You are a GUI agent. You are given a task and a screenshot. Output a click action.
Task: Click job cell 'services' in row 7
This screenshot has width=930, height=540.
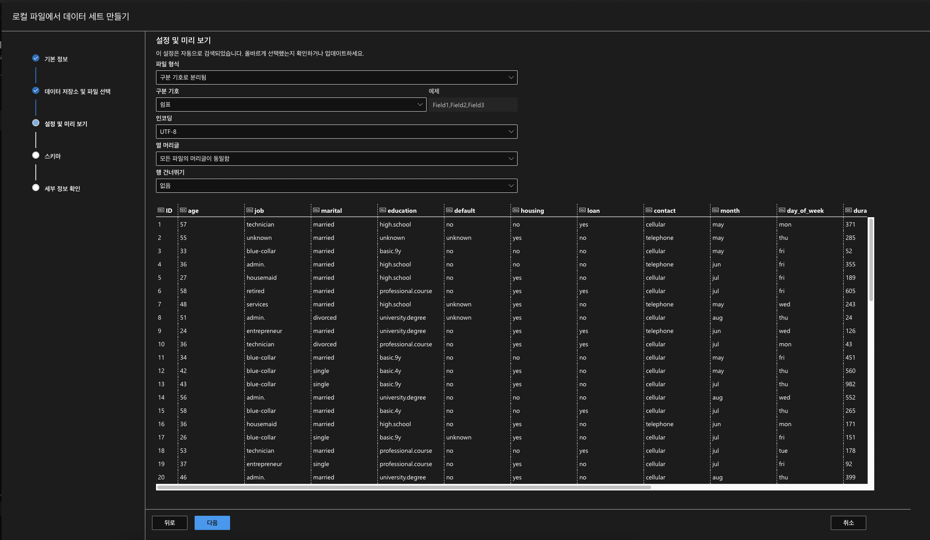(x=257, y=304)
